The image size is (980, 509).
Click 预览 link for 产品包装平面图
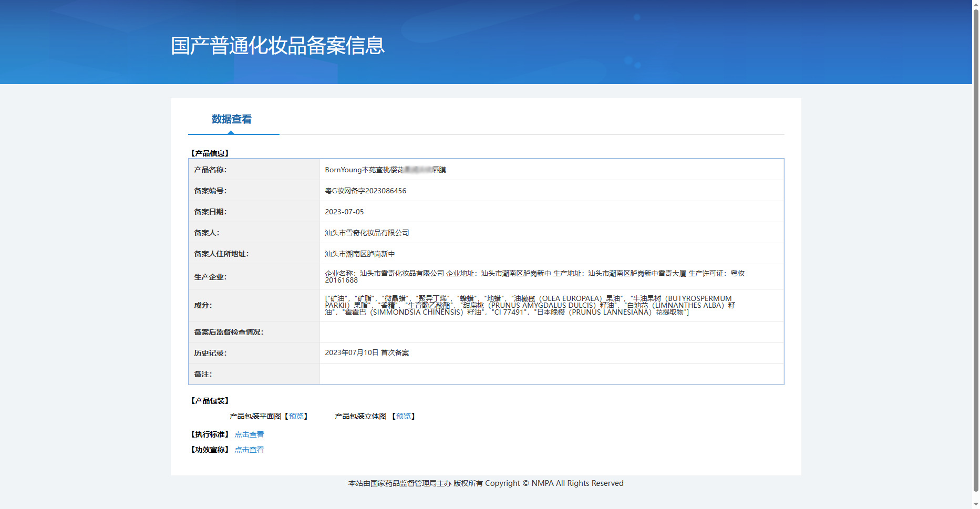(x=296, y=416)
